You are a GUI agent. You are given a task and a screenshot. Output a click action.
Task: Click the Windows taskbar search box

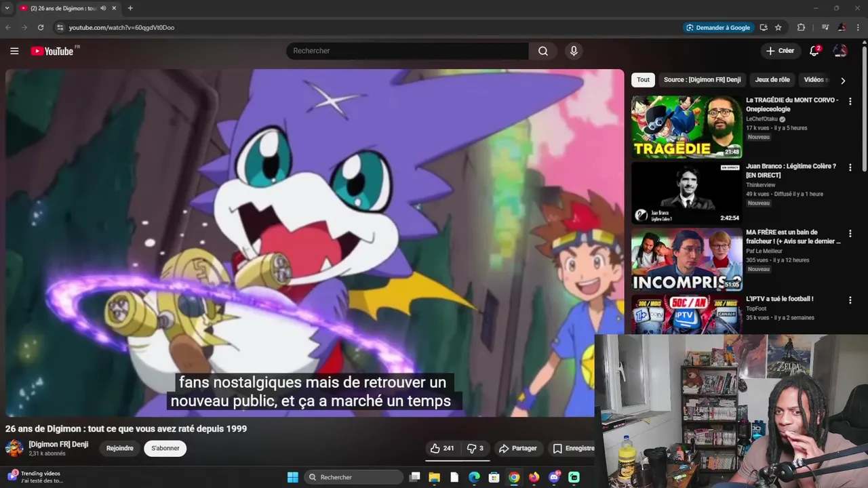tap(353, 477)
